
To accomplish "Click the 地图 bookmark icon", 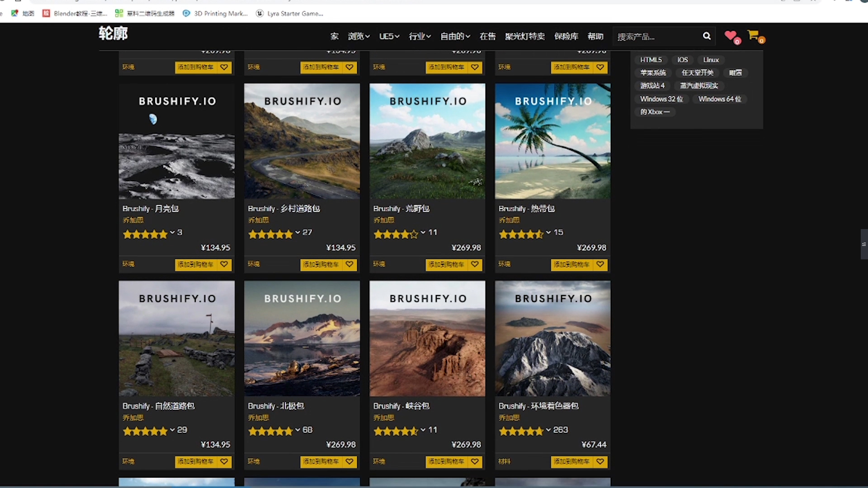I will [x=15, y=14].
